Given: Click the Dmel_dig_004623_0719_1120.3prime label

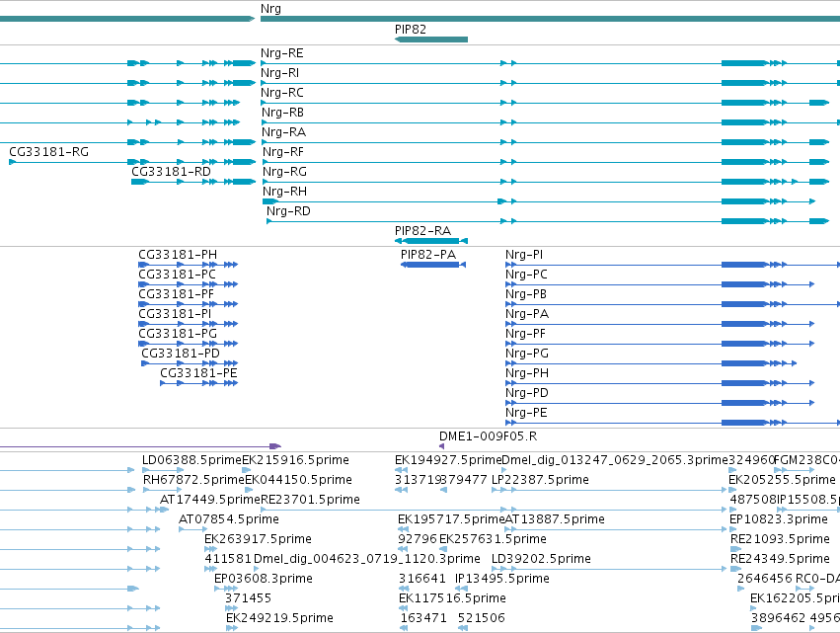Looking at the screenshot, I should coord(367,559).
